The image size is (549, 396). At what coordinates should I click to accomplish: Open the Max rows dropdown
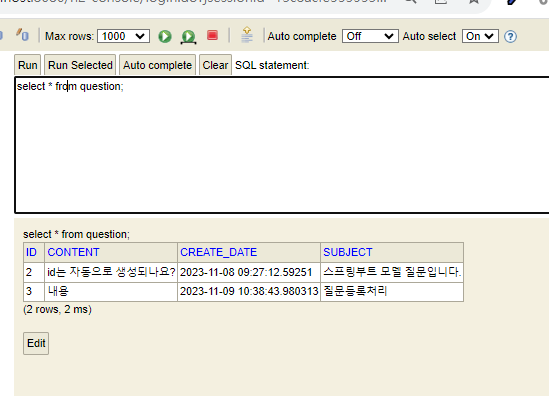[x=123, y=36]
